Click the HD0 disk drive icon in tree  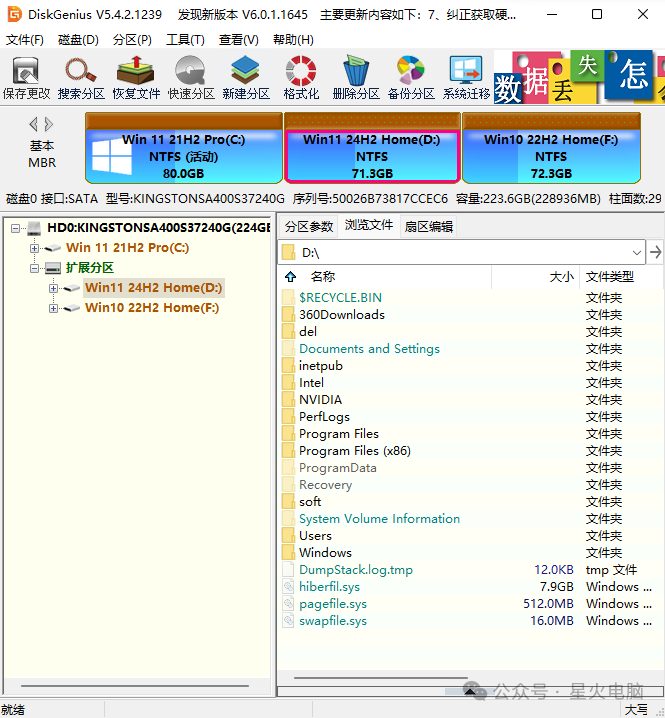pos(34,228)
